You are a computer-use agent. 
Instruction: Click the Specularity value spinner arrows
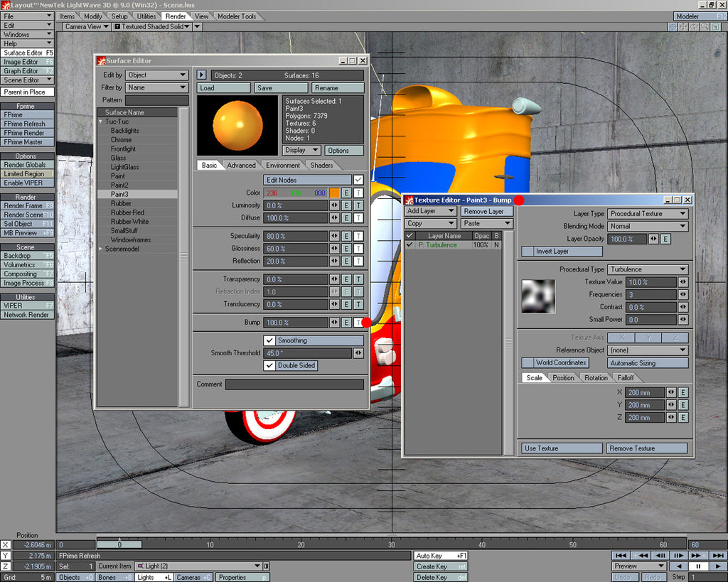point(334,236)
